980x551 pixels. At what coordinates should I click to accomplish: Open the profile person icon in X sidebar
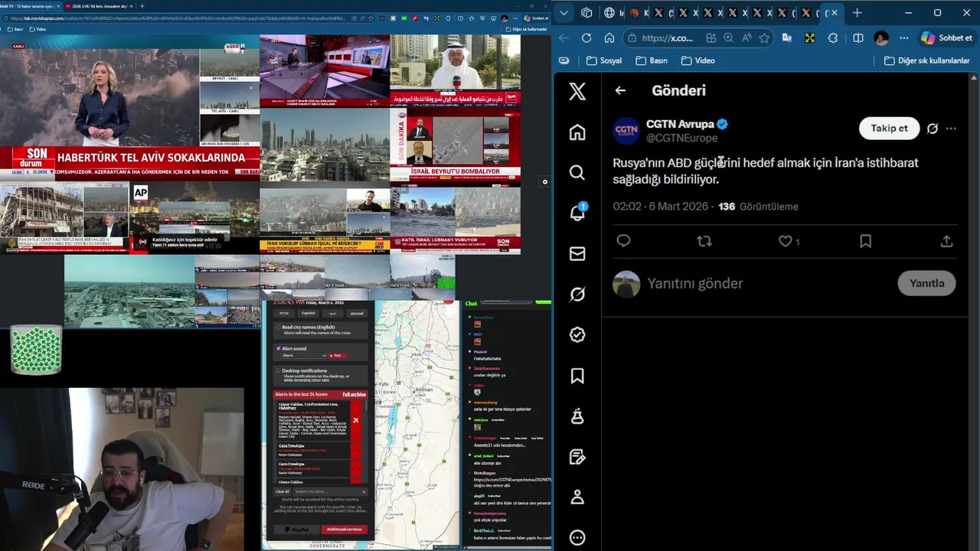click(x=577, y=497)
